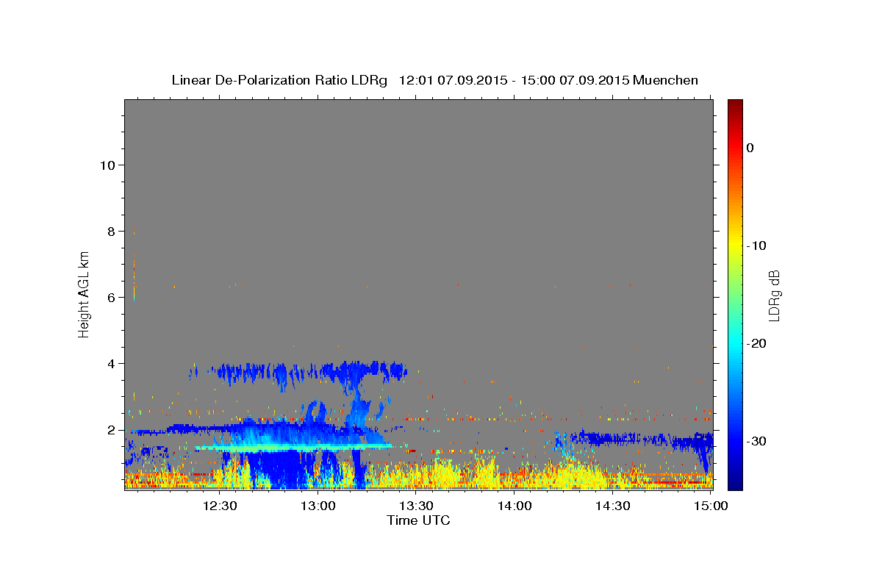This screenshot has height=588, width=882.
Task: Click the 15:00 time tick label
Action: (x=710, y=506)
